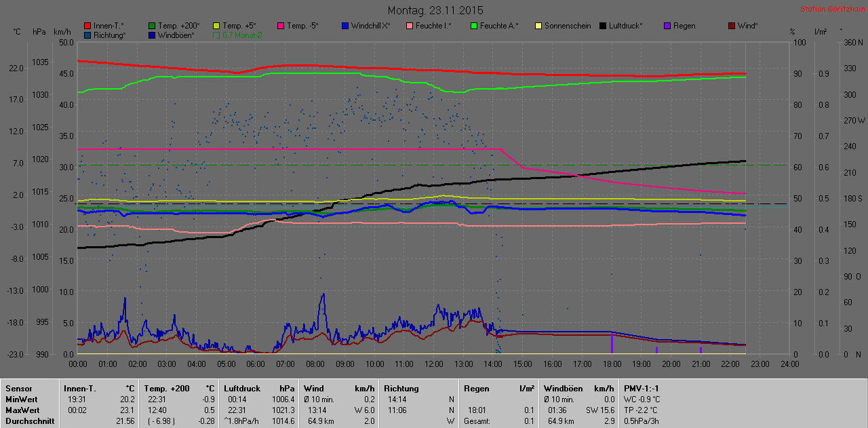
Task: Click the red Innen-T. legend swatch
Action: coord(87,26)
